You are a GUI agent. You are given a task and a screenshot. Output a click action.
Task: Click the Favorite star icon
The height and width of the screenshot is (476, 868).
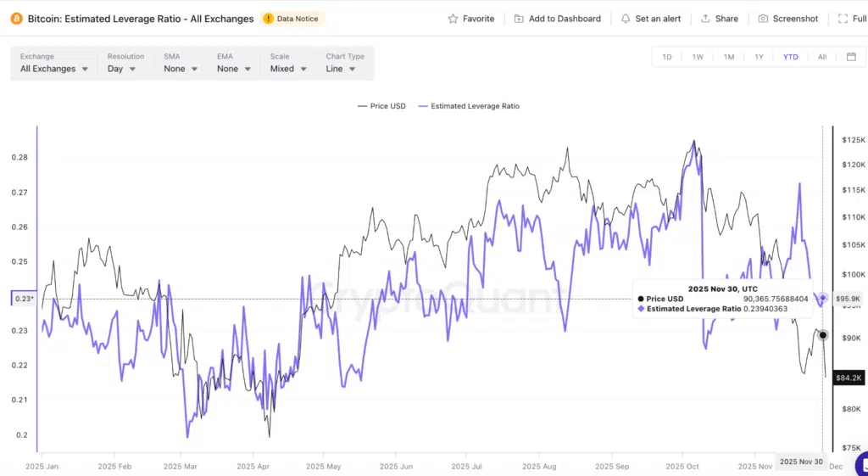[x=453, y=19]
